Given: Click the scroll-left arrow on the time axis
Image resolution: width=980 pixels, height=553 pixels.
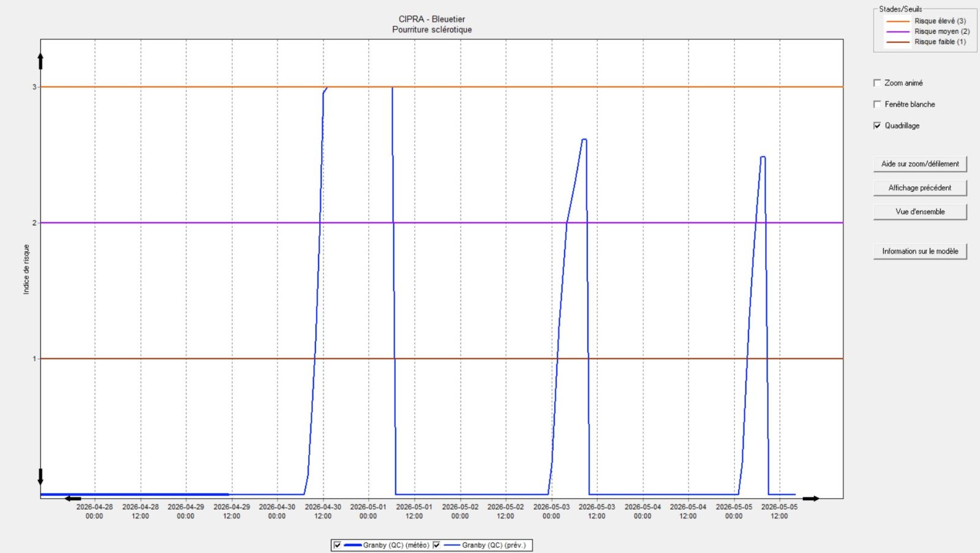Looking at the screenshot, I should point(73,498).
